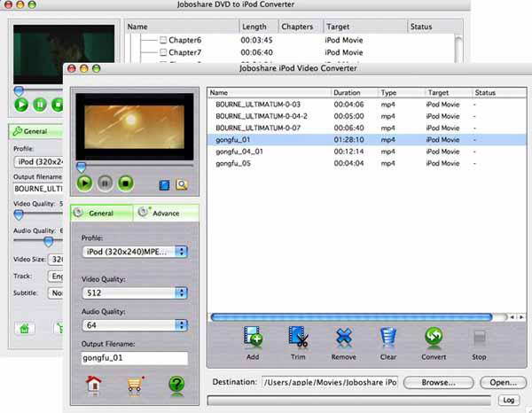This screenshot has width=532, height=413.
Task: Open the Video Quality 512 dropdown
Action: coord(135,293)
